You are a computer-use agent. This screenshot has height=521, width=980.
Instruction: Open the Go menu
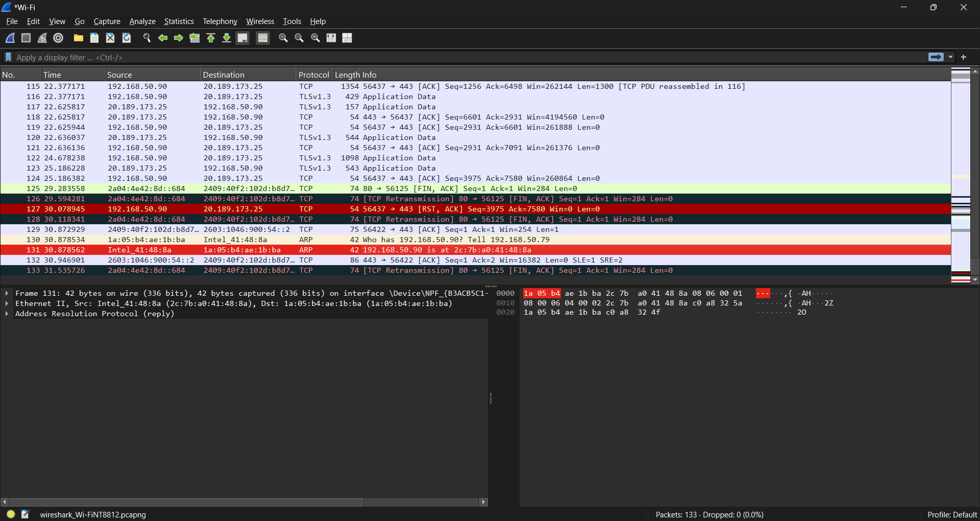[x=80, y=21]
